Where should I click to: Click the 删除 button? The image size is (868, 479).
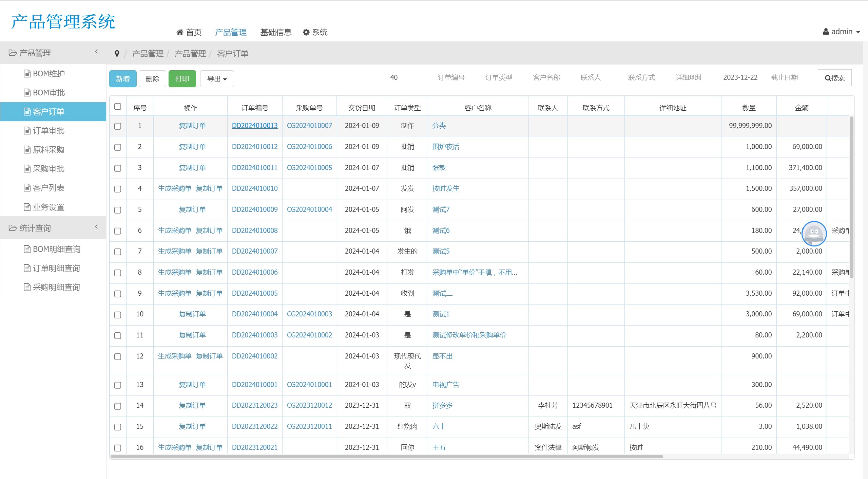click(152, 79)
